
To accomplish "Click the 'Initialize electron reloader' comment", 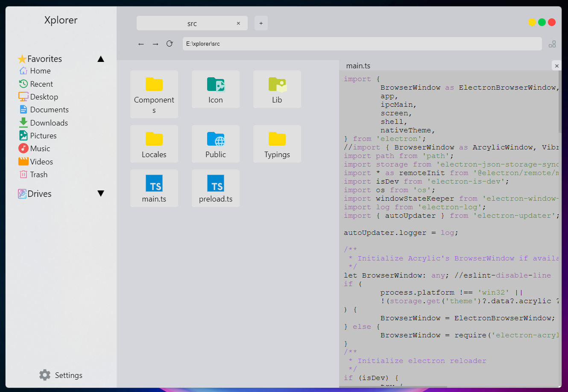I will [x=422, y=361].
